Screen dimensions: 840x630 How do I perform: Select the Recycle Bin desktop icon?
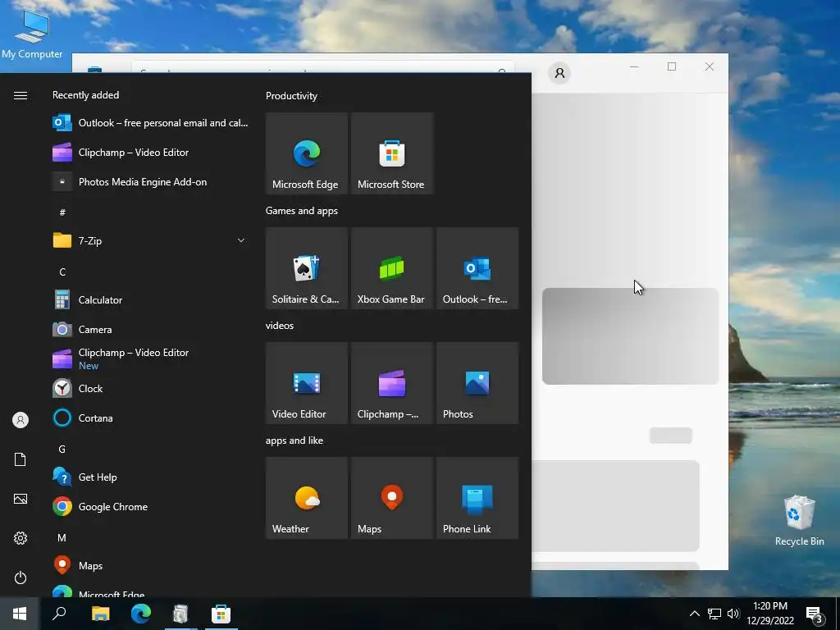point(799,520)
